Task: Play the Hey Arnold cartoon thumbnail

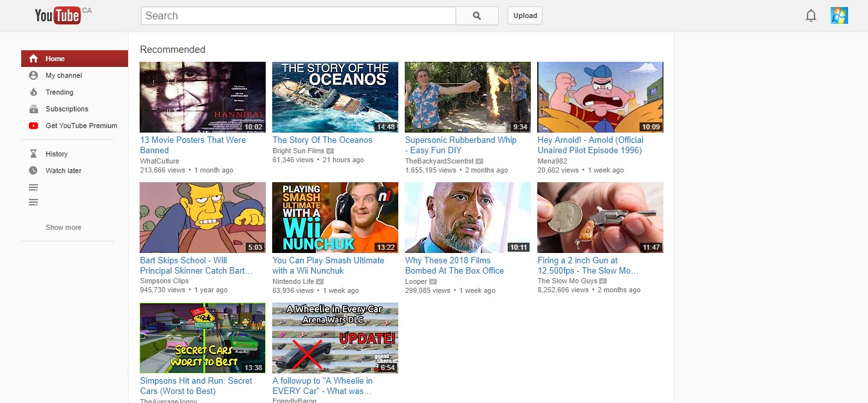Action: (x=600, y=97)
